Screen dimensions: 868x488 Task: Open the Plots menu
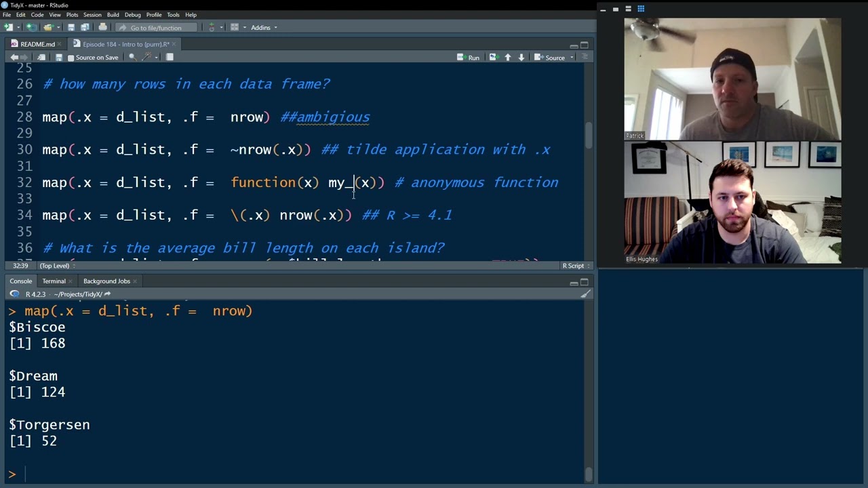(x=72, y=15)
